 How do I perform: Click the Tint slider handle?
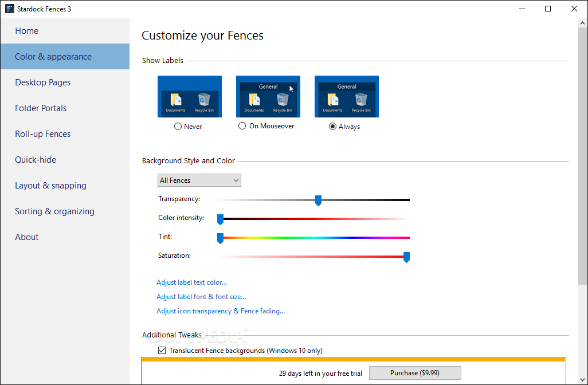(221, 238)
